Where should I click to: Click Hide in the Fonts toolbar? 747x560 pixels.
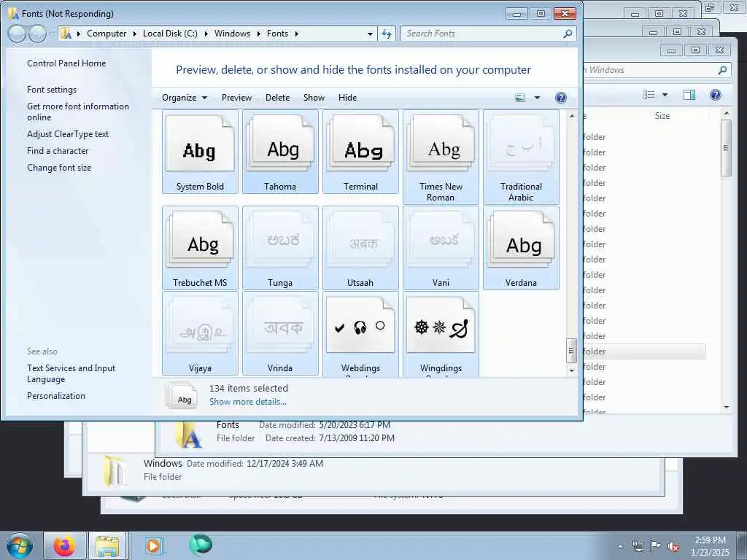pyautogui.click(x=347, y=98)
